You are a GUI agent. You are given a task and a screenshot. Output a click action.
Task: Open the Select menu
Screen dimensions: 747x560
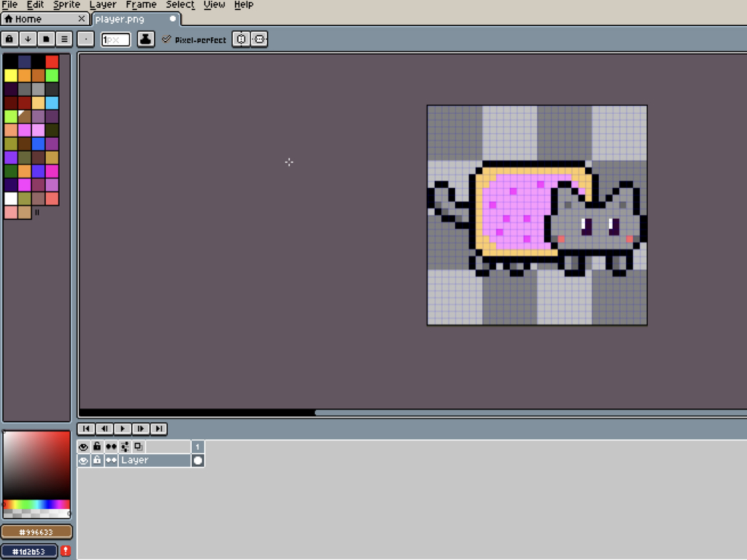[180, 5]
